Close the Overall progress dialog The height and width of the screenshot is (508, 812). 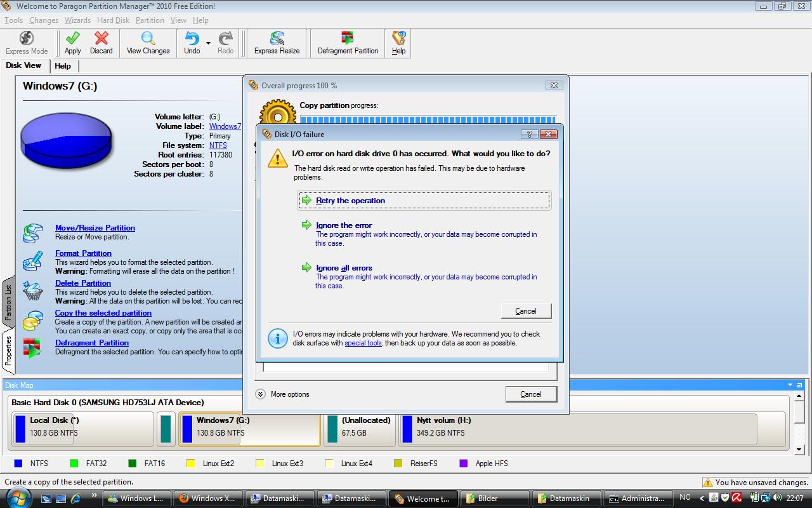coord(553,85)
